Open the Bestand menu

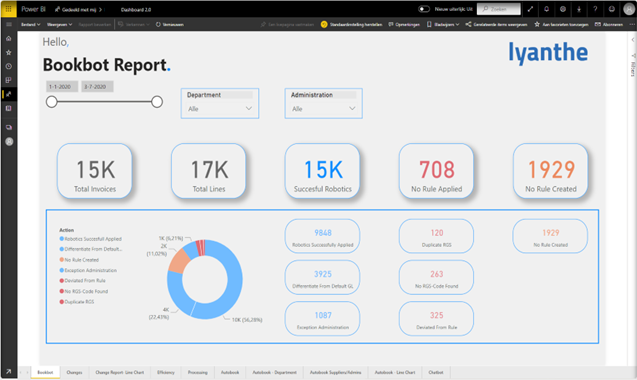tap(30, 24)
